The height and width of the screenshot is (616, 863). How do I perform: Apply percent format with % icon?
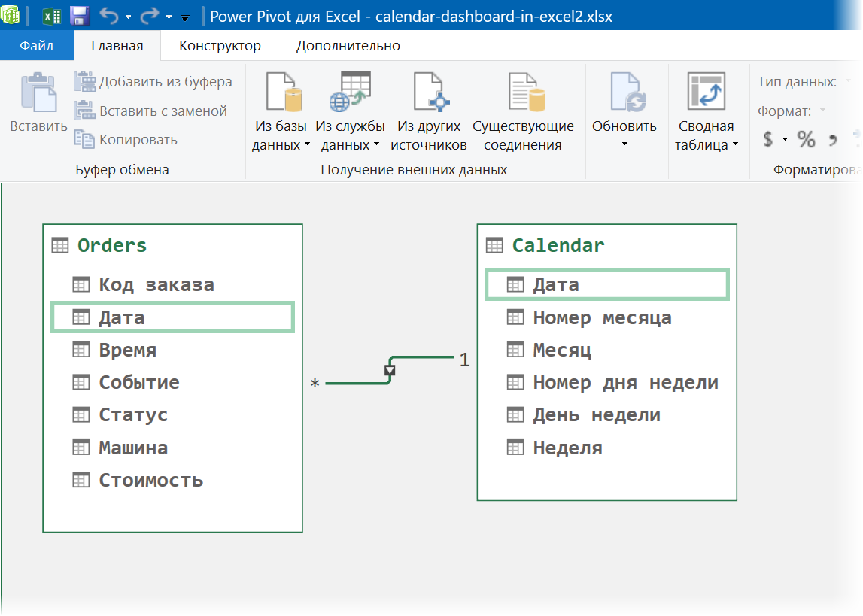coord(807,139)
